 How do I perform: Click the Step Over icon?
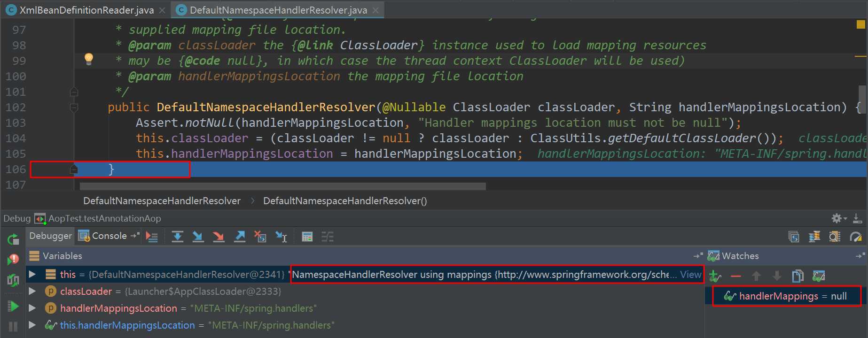178,237
